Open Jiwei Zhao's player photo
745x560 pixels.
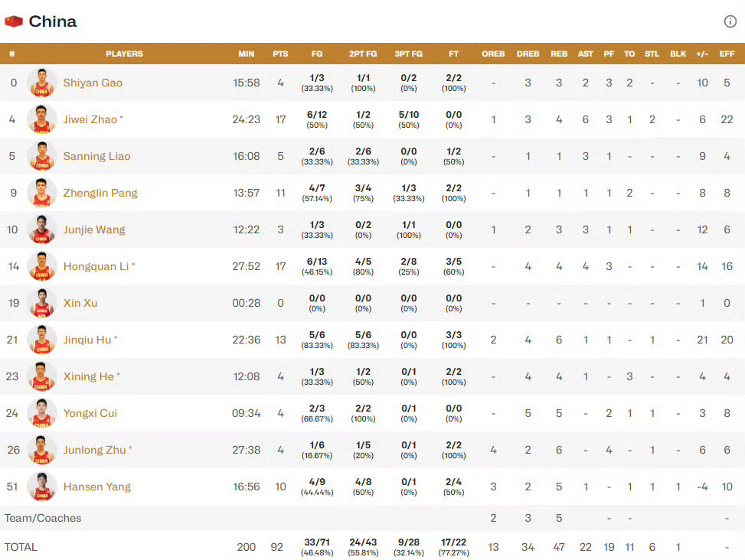[x=42, y=119]
